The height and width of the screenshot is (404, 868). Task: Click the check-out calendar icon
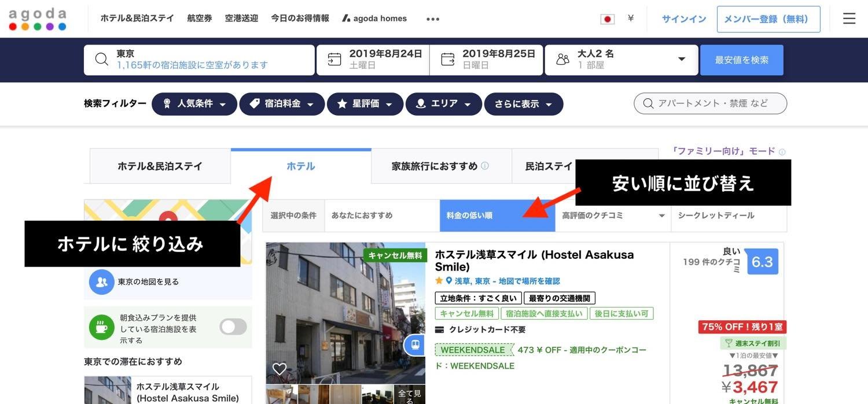448,60
